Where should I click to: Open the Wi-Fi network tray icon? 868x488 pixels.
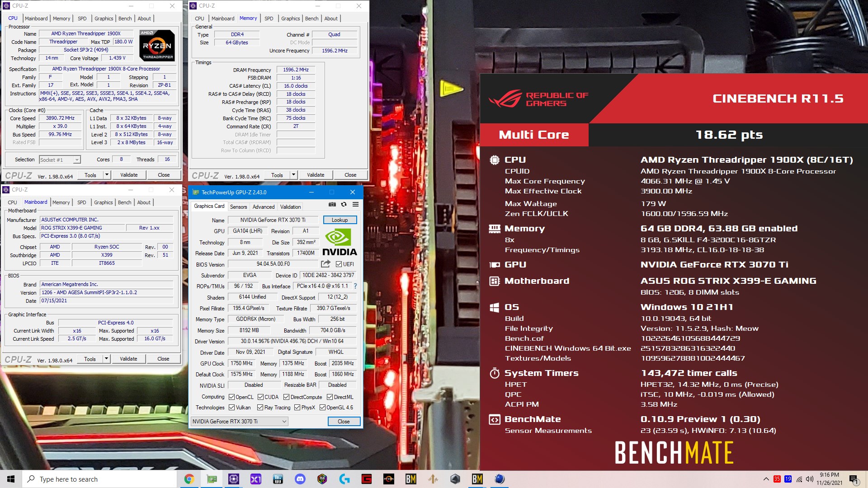tap(799, 479)
